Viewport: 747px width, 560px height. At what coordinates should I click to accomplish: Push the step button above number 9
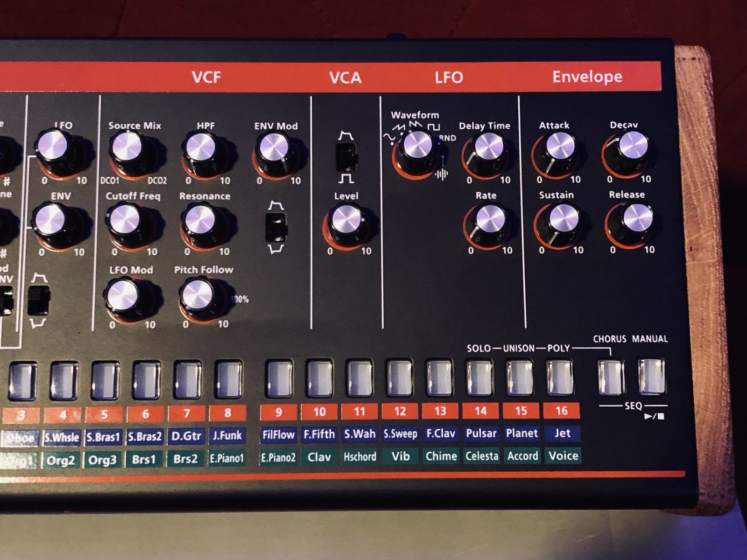pos(279,378)
